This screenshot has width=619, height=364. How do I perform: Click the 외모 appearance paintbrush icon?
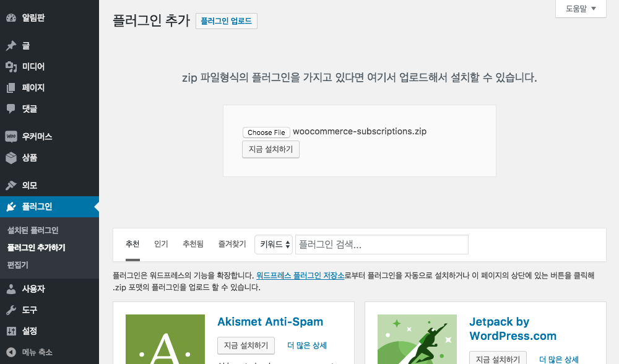(x=11, y=185)
